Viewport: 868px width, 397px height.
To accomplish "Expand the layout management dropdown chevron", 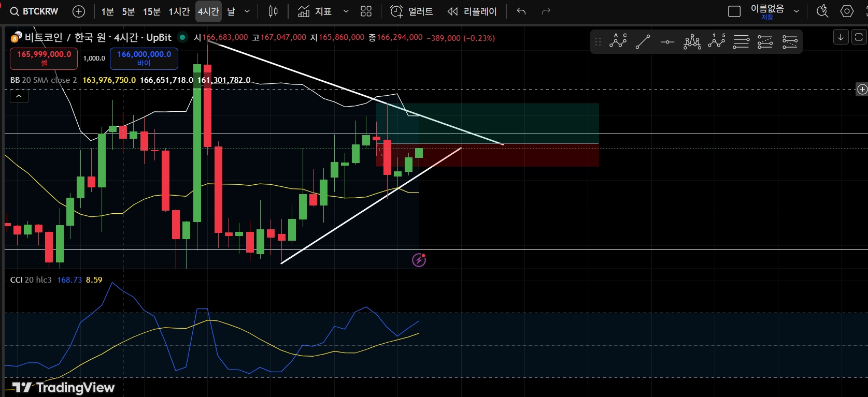I will point(796,11).
